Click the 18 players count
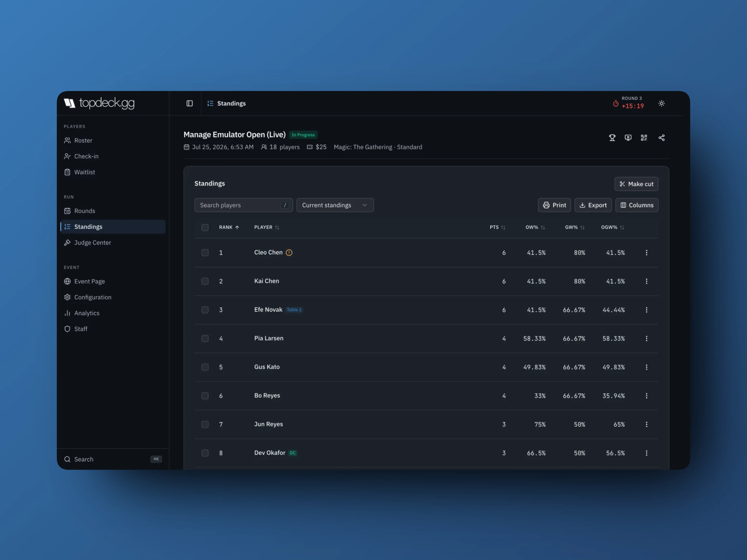This screenshot has width=747, height=560. click(x=280, y=147)
